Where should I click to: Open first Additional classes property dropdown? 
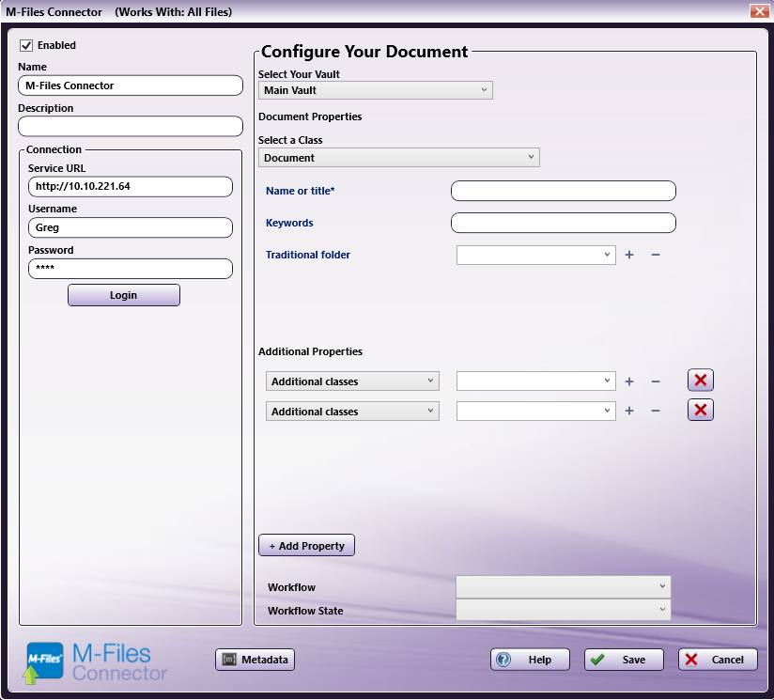(x=352, y=381)
